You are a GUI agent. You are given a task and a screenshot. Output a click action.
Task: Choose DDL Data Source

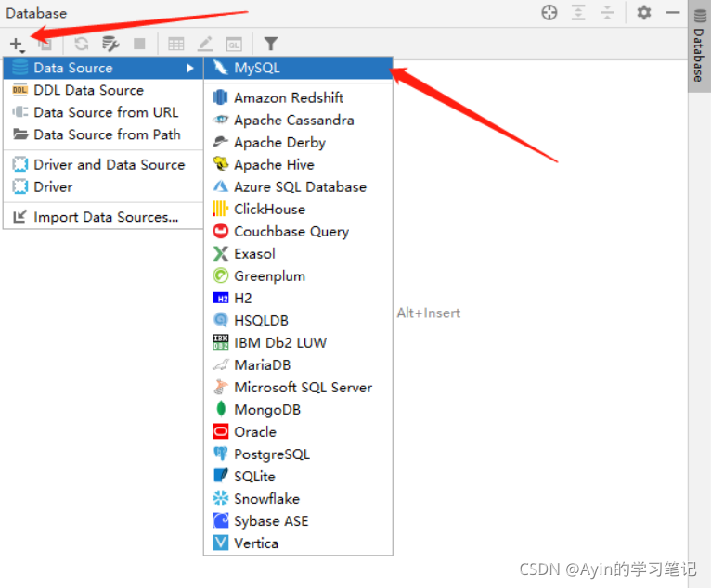[x=103, y=90]
